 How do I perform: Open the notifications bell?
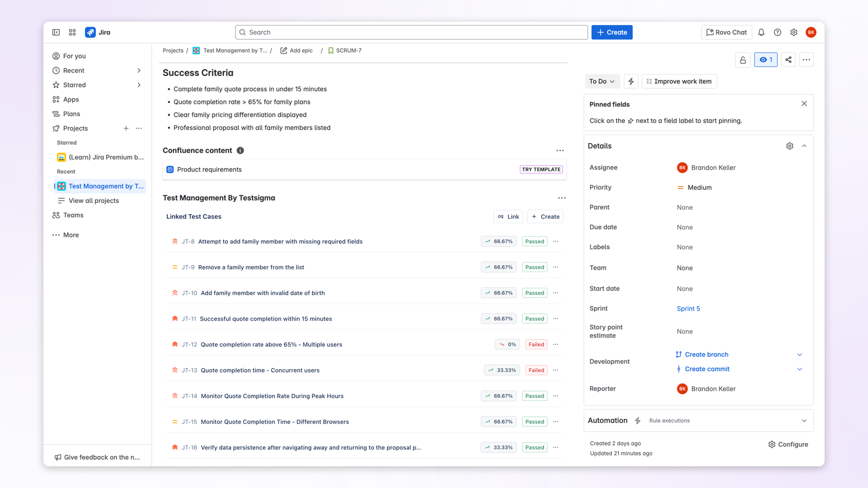[761, 33]
